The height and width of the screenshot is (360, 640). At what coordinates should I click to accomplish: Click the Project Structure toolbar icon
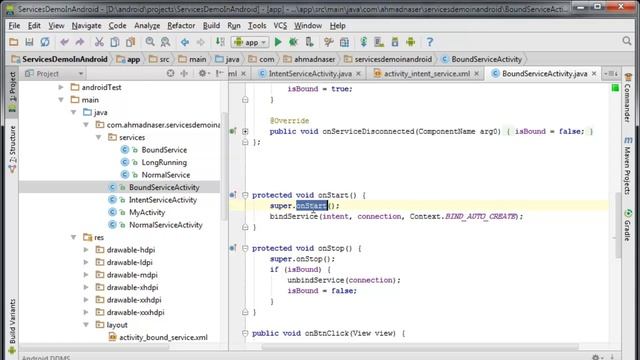pyautogui.click(x=344, y=42)
